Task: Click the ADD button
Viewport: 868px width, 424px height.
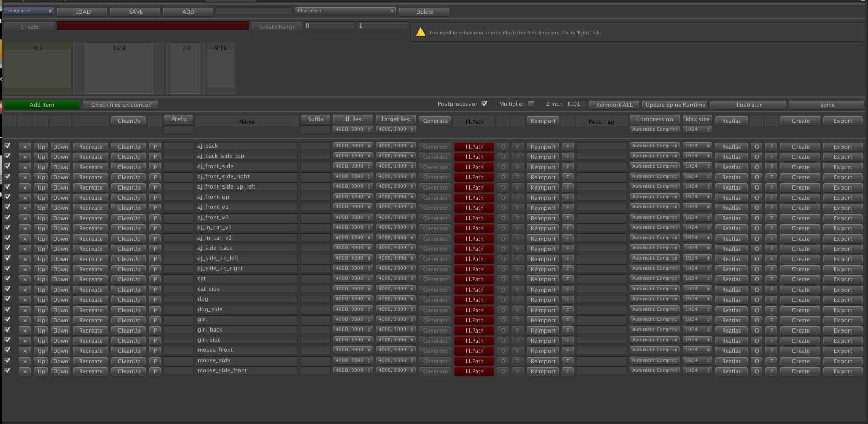Action: point(188,12)
